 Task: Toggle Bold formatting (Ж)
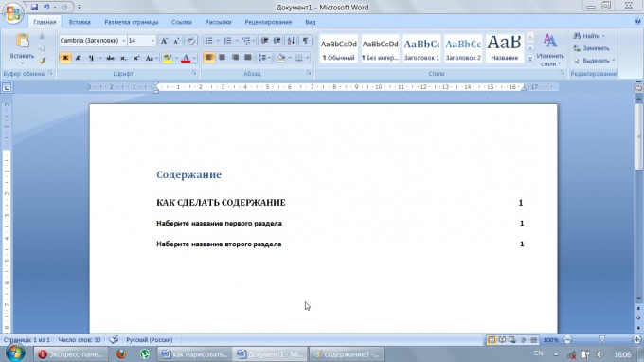[65, 58]
